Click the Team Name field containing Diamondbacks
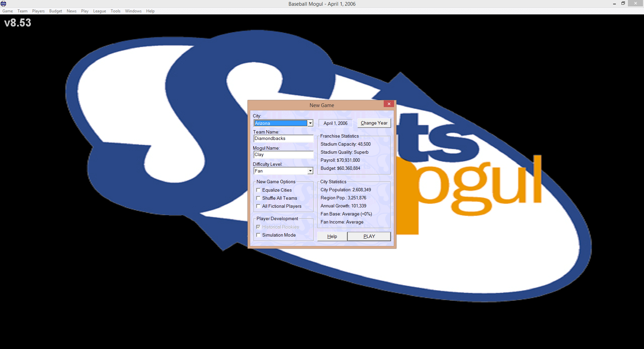Viewport: 644px width, 349px height. point(283,139)
